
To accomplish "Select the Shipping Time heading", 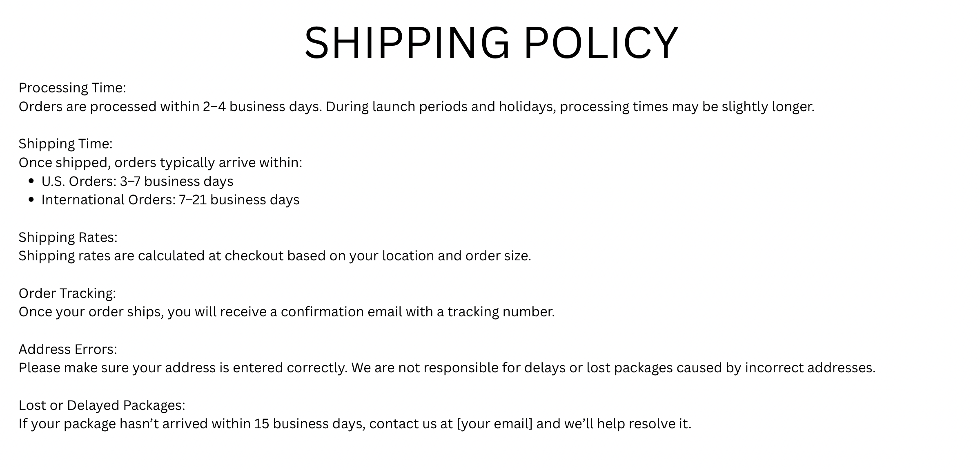I will (x=65, y=144).
